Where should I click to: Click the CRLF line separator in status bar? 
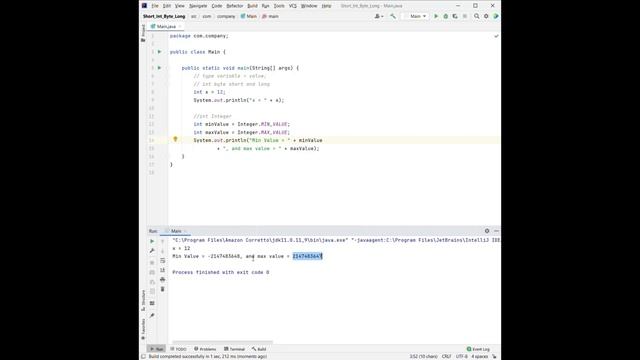tap(447, 357)
